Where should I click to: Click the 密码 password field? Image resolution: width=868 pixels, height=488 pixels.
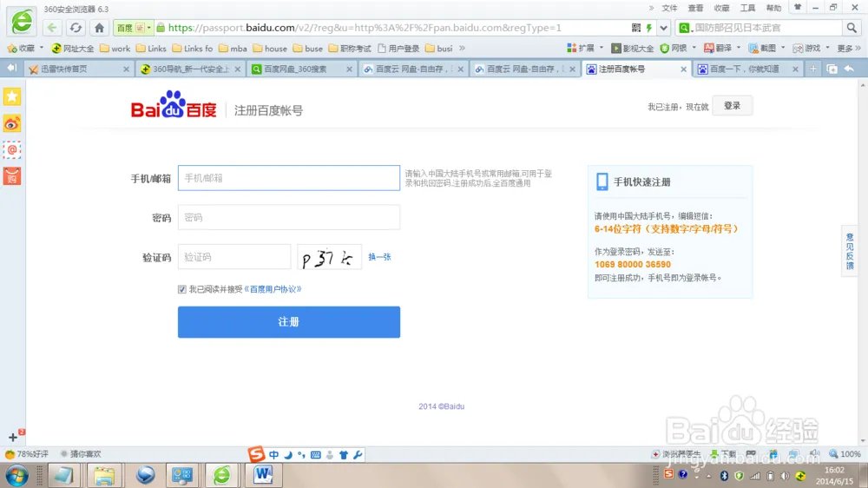pos(288,217)
